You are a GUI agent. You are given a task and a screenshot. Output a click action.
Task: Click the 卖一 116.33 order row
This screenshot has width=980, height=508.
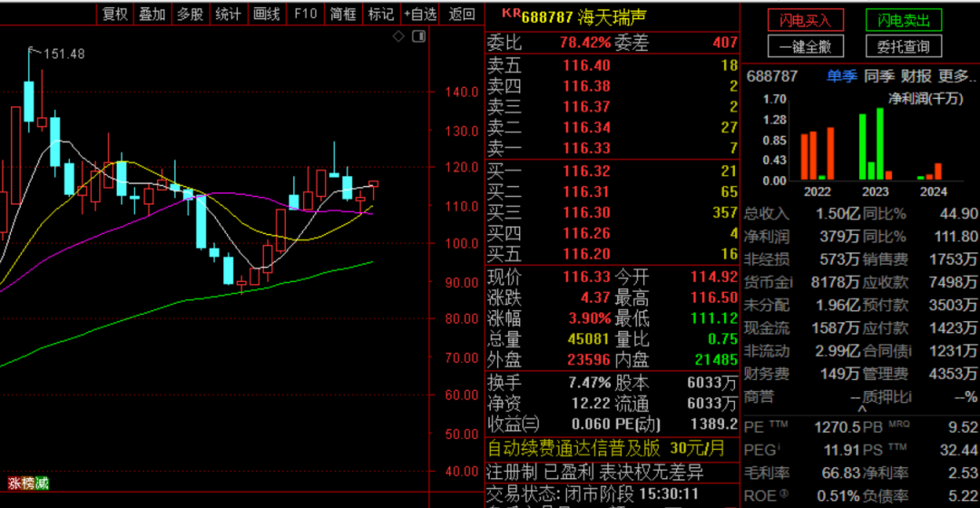pyautogui.click(x=612, y=148)
